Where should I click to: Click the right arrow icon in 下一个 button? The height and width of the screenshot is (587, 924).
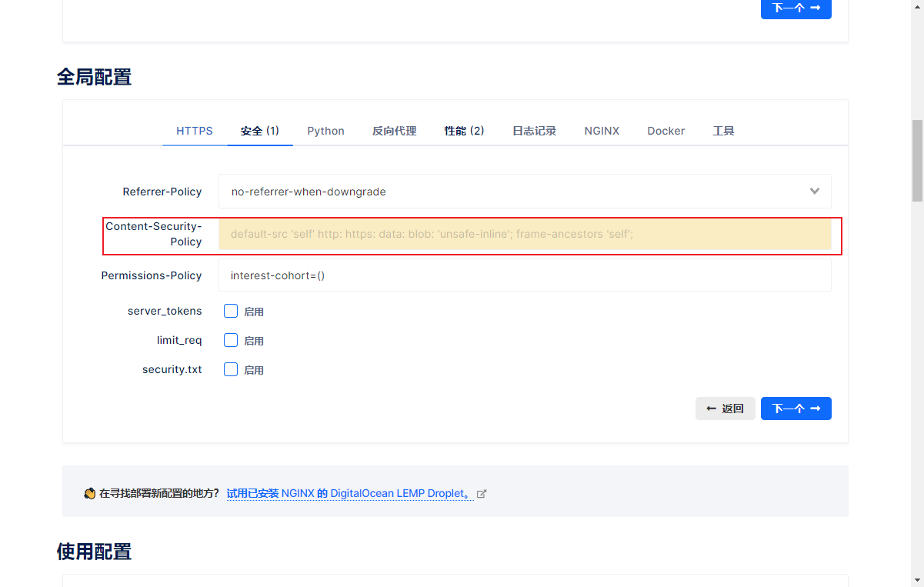click(816, 409)
